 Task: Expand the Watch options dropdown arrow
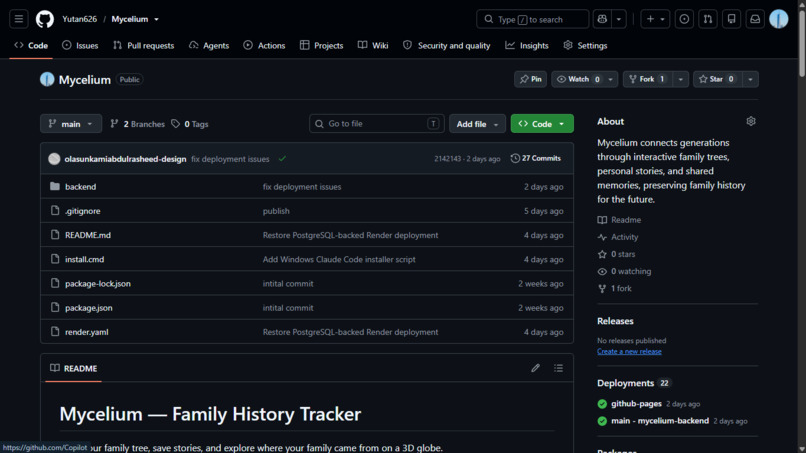(611, 79)
